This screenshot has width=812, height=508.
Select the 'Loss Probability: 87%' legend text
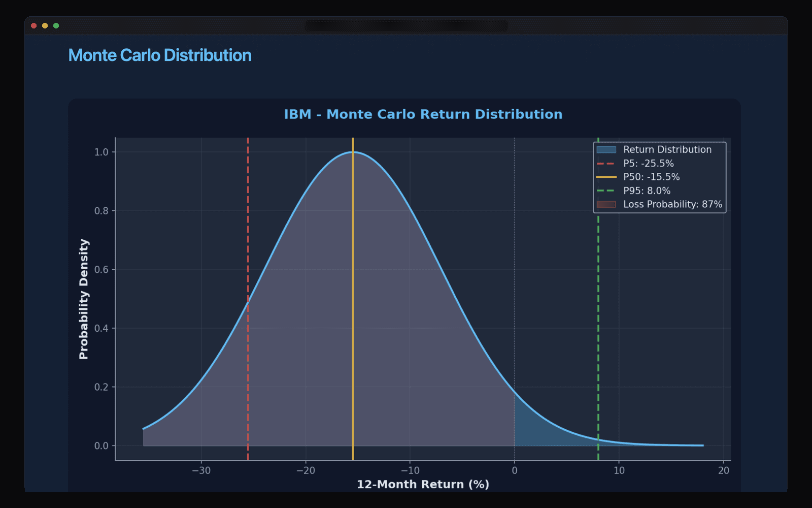pyautogui.click(x=672, y=205)
